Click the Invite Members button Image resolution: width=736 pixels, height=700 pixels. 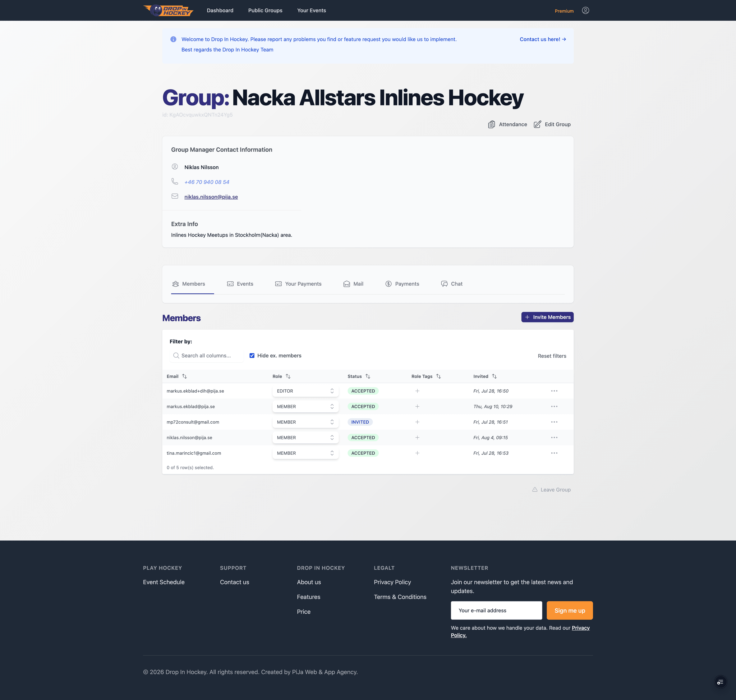547,317
